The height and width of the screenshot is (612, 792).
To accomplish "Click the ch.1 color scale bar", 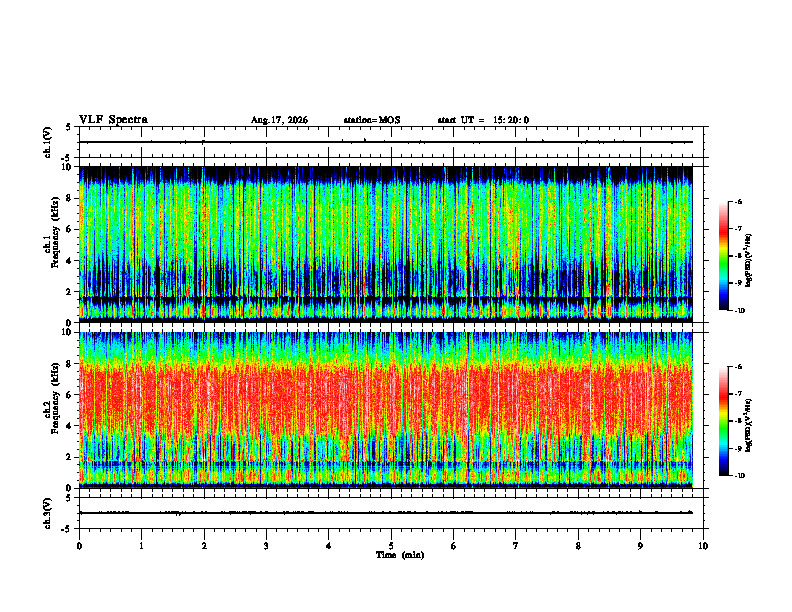I will [723, 256].
